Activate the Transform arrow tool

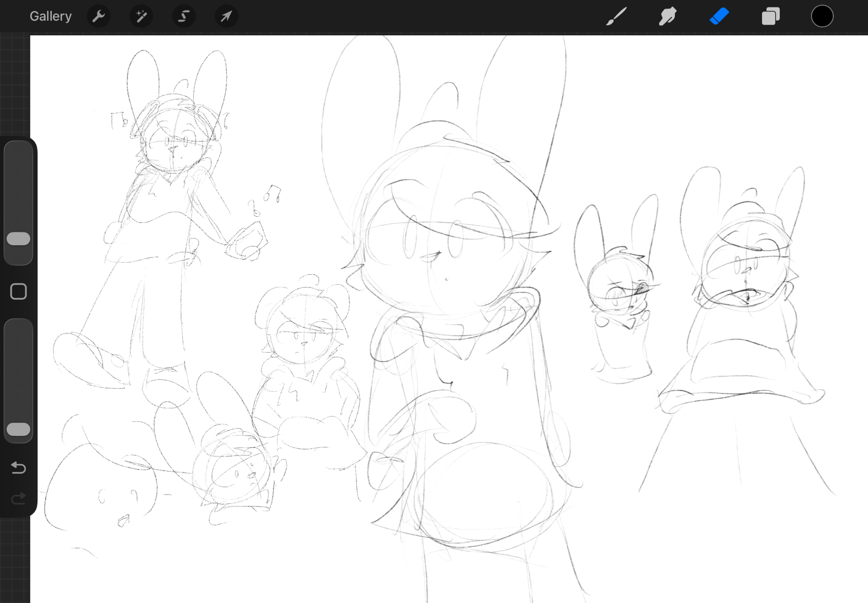pyautogui.click(x=226, y=16)
